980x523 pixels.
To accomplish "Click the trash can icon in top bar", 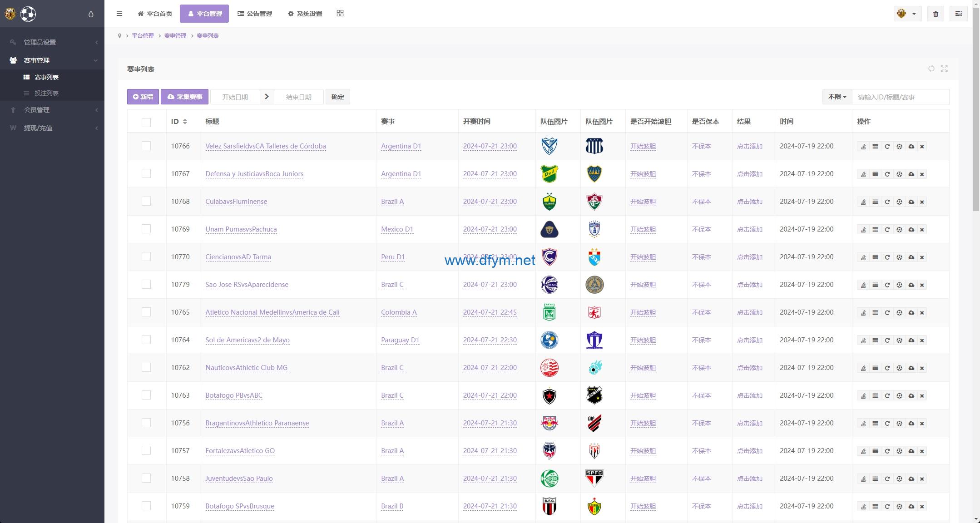I will [x=935, y=14].
